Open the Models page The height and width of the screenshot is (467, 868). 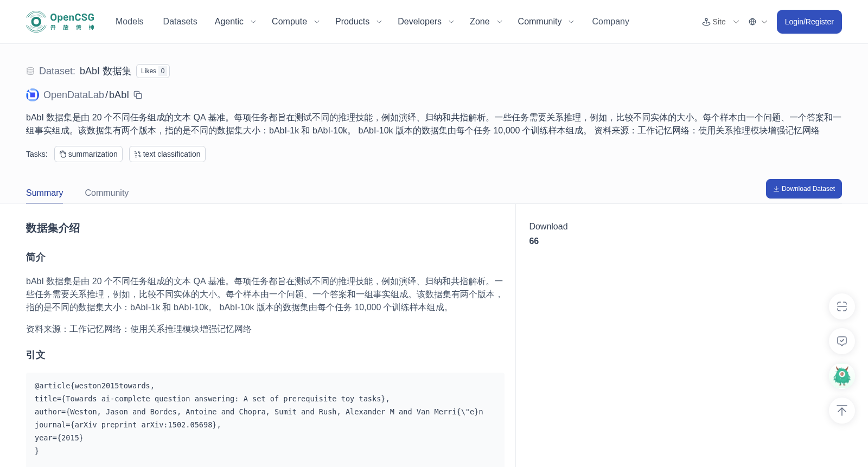click(129, 22)
